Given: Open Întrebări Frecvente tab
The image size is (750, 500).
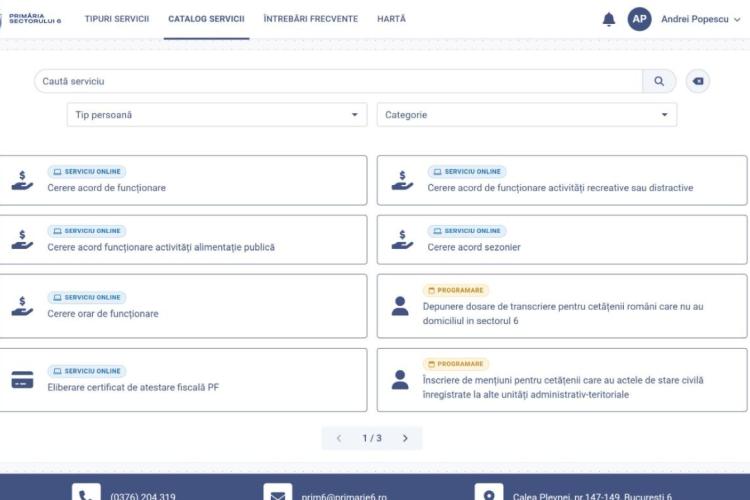Looking at the screenshot, I should 310,19.
